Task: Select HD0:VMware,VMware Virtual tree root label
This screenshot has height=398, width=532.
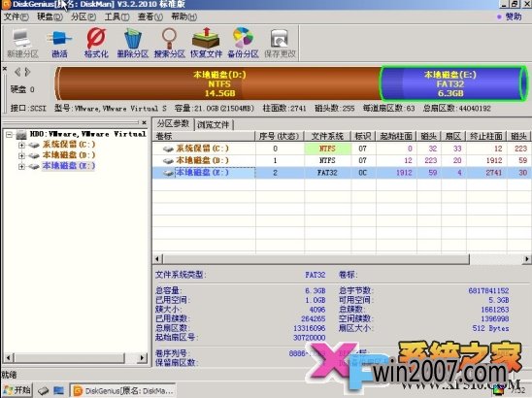Action: [x=88, y=134]
